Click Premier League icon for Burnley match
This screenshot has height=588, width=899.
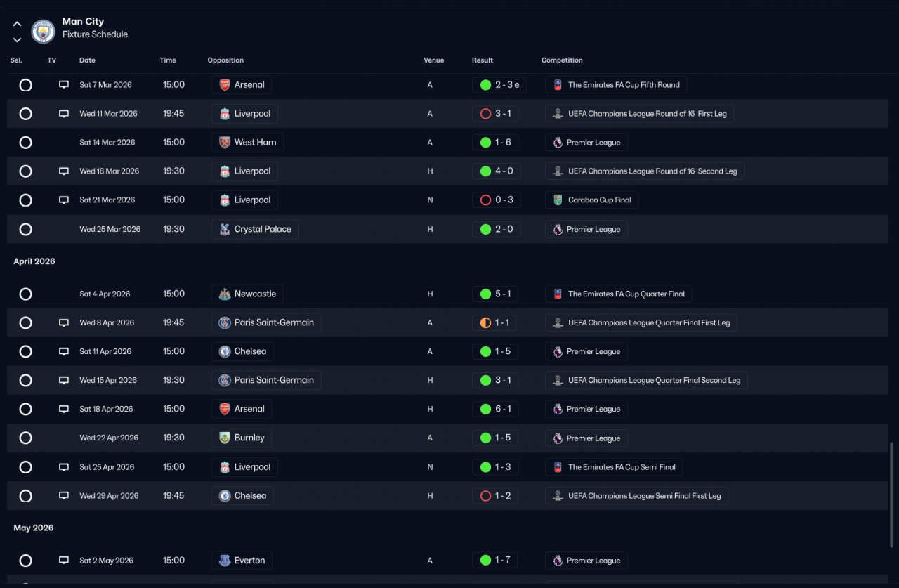pos(558,438)
